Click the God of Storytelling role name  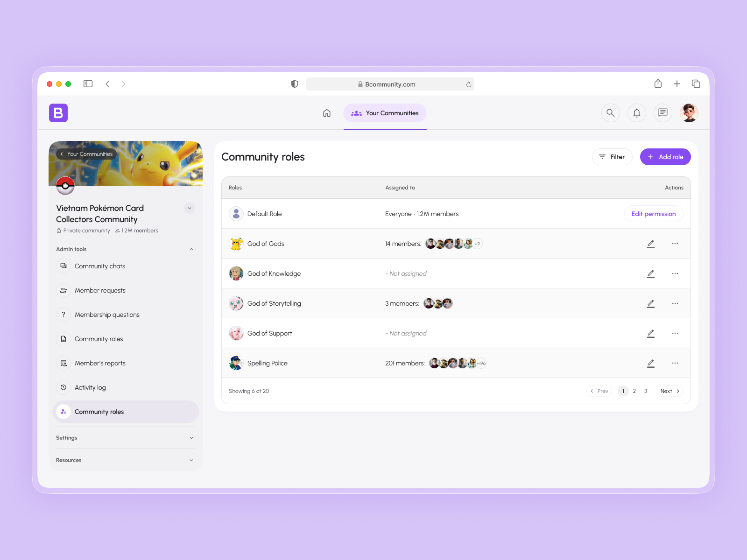[x=274, y=303]
